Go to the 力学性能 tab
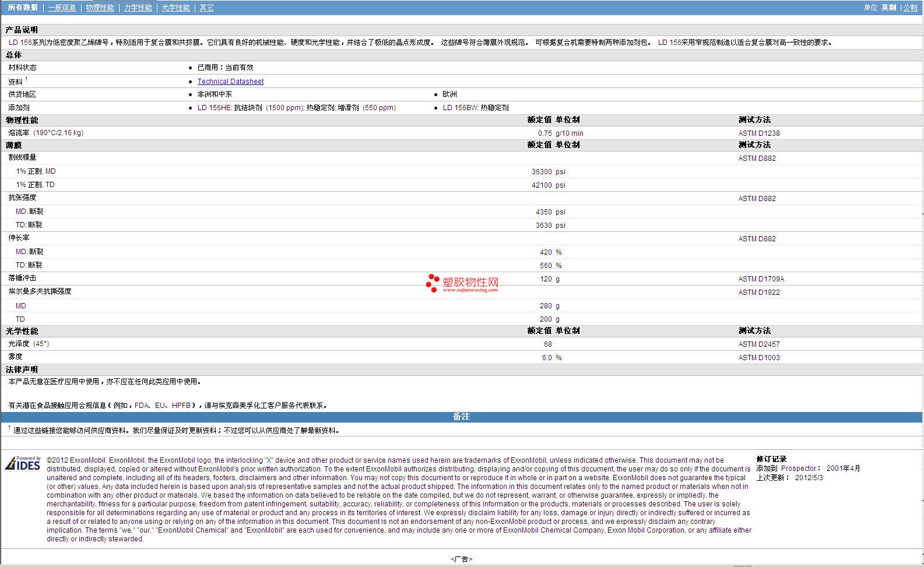The height and width of the screenshot is (567, 924). tap(138, 8)
